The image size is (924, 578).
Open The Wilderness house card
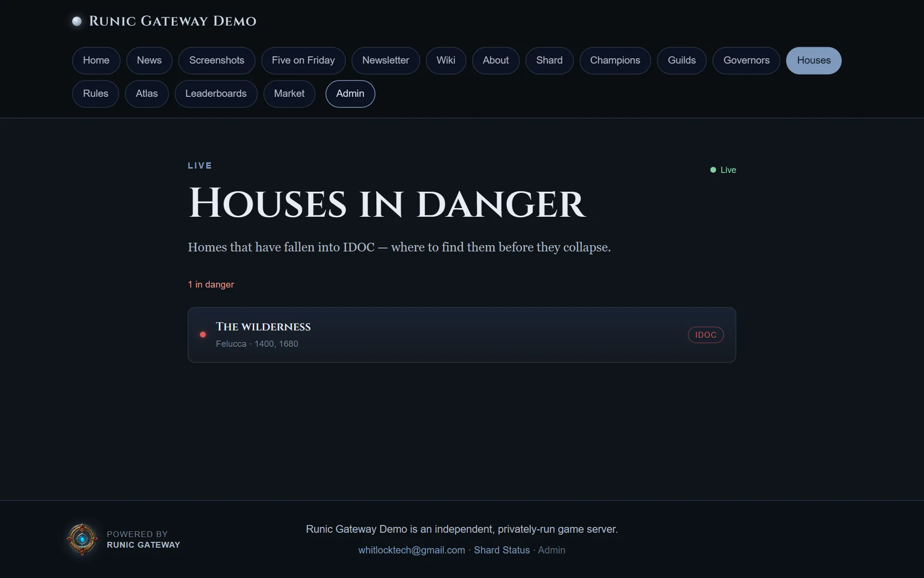coord(462,335)
